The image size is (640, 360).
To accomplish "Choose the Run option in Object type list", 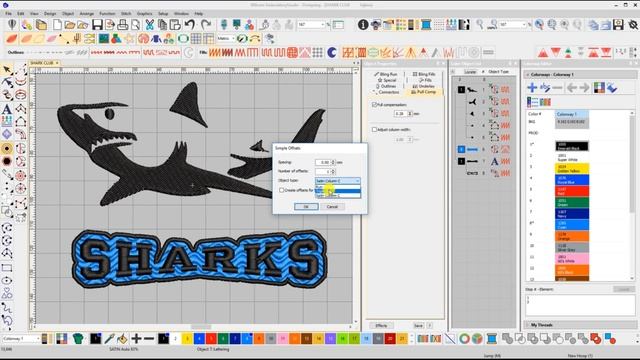I will point(338,187).
